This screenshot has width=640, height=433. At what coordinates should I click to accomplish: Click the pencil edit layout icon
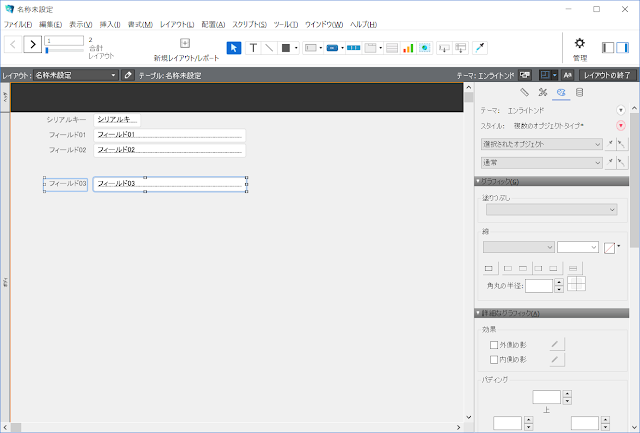(128, 75)
